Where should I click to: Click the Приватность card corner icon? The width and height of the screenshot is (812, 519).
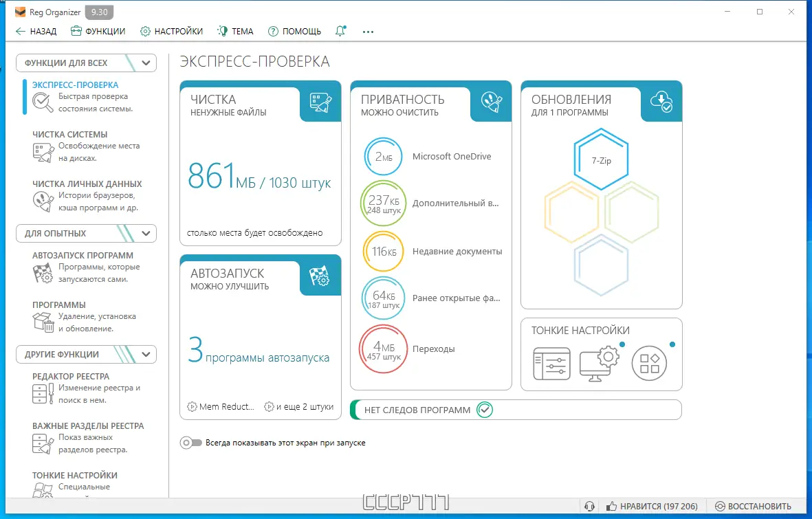[x=491, y=102]
